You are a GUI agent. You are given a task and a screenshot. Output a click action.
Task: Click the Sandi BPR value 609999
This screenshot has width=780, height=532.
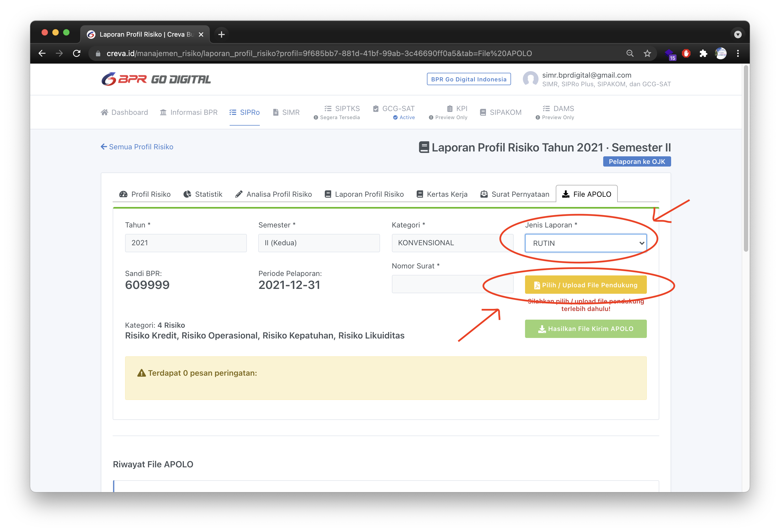(x=147, y=285)
